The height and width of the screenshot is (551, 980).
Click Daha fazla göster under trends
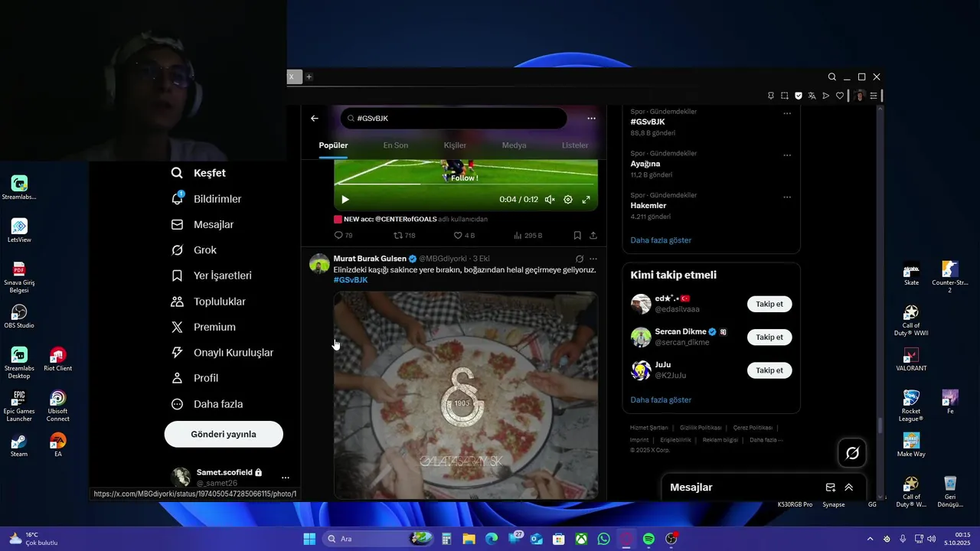[661, 240]
